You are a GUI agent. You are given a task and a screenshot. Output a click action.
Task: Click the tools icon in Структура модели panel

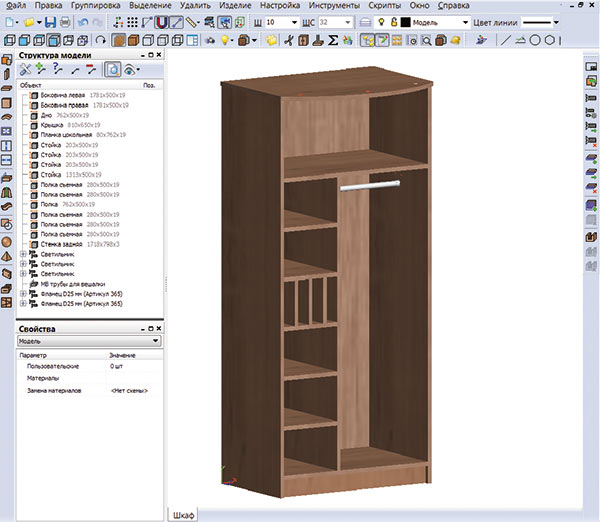[26, 70]
